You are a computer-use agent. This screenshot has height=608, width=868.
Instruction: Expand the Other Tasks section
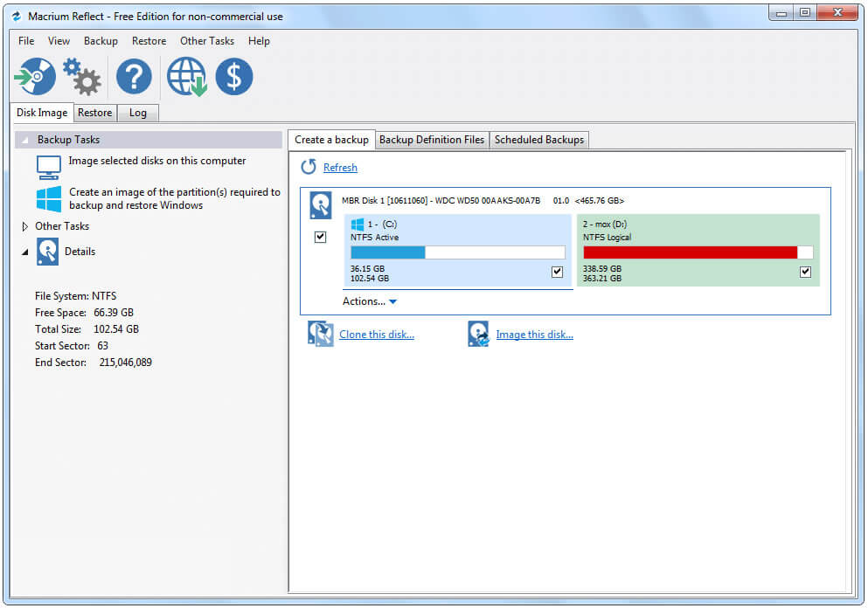tap(25, 226)
